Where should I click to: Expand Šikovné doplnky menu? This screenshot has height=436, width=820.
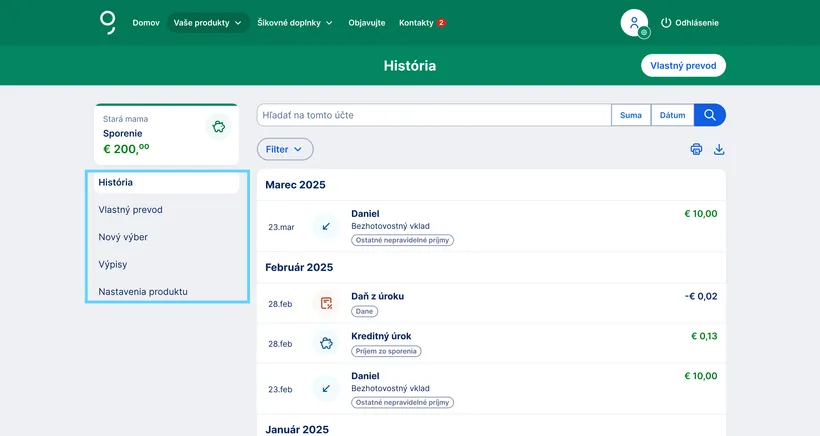tap(295, 22)
